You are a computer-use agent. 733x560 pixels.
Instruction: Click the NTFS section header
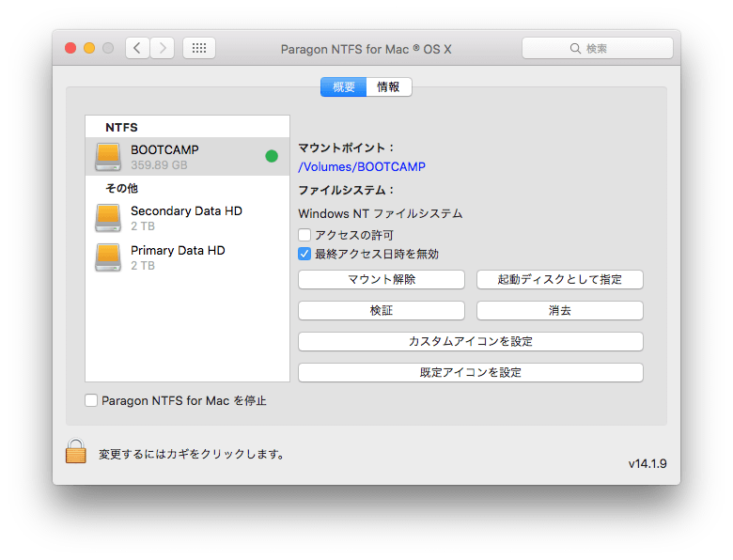tap(121, 127)
